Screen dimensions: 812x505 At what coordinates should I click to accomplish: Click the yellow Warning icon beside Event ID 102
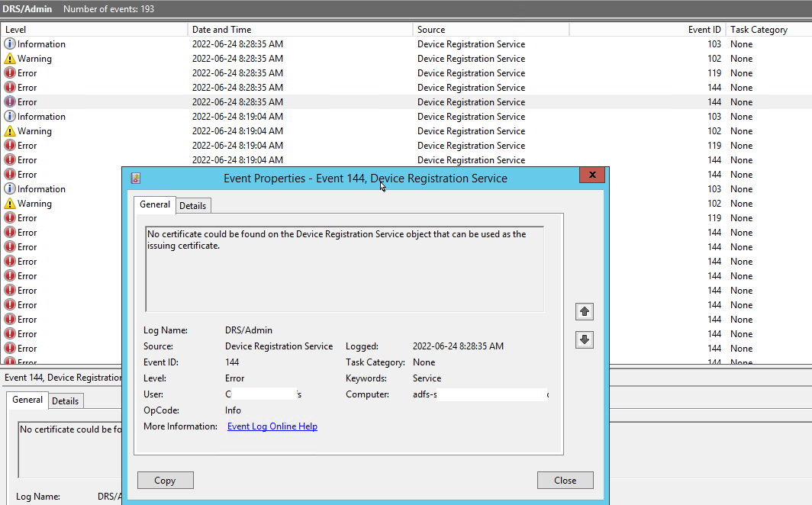pos(8,58)
